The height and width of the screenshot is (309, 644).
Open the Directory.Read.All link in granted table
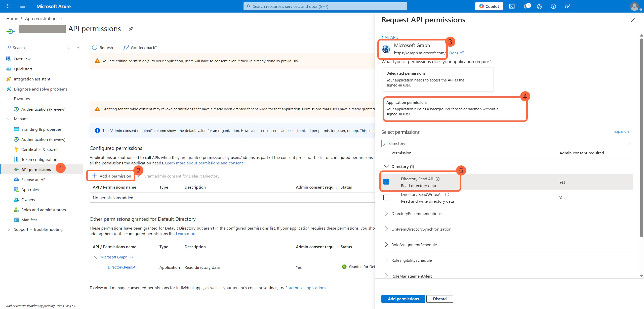tap(123, 267)
